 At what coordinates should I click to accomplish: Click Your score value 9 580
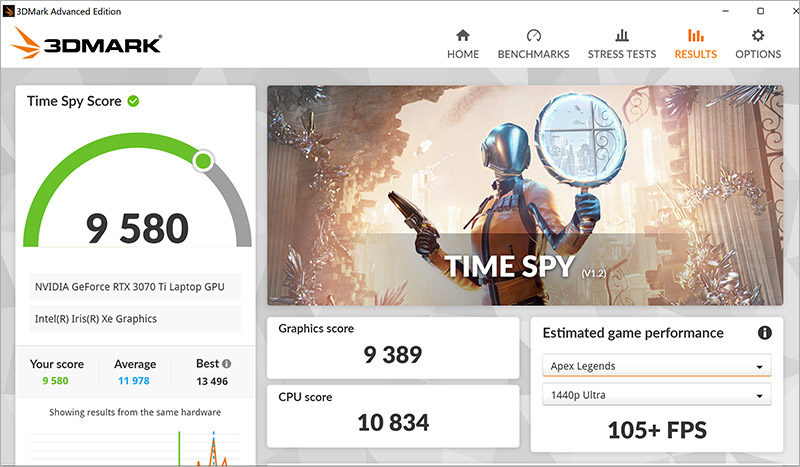coord(56,381)
